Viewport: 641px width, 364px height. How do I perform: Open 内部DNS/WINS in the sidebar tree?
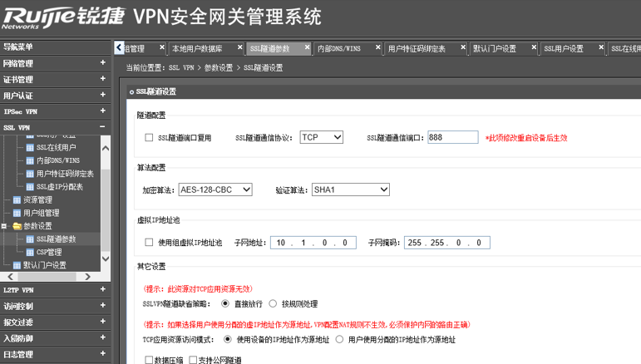57,160
